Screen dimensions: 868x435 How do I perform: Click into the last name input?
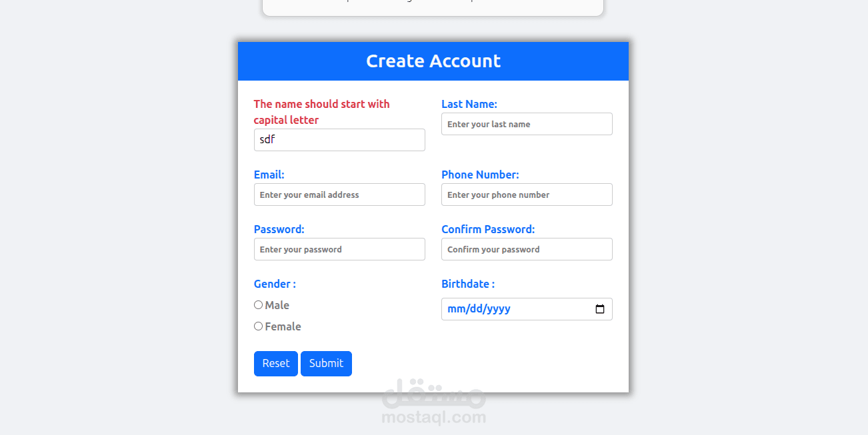point(527,124)
